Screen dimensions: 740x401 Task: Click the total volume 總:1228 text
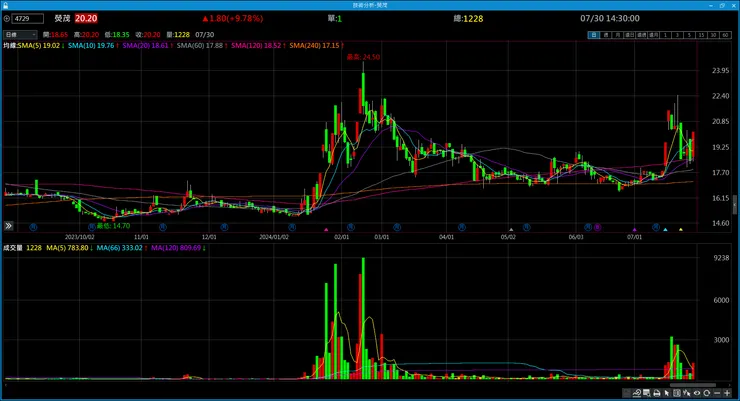click(468, 18)
